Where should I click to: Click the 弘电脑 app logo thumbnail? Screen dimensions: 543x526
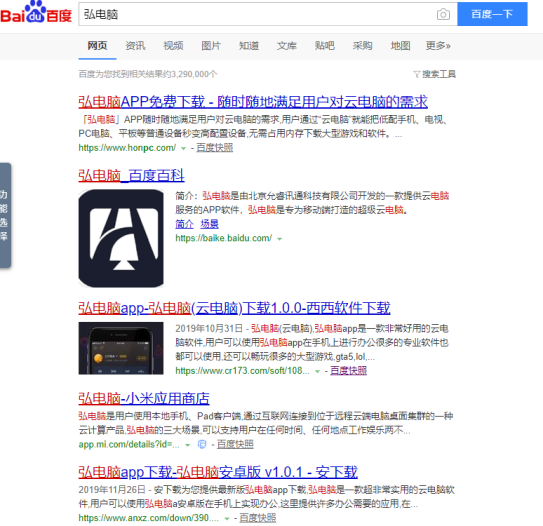pyautogui.click(x=121, y=238)
